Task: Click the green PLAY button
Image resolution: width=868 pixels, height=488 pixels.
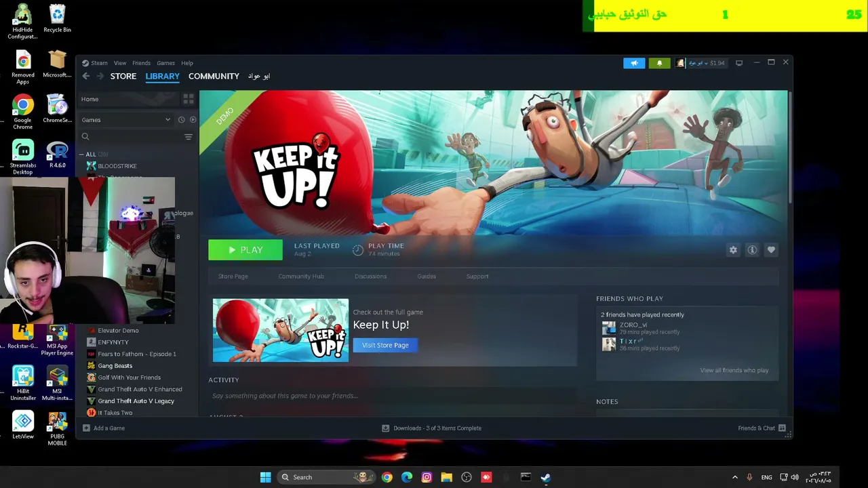Action: click(x=245, y=250)
